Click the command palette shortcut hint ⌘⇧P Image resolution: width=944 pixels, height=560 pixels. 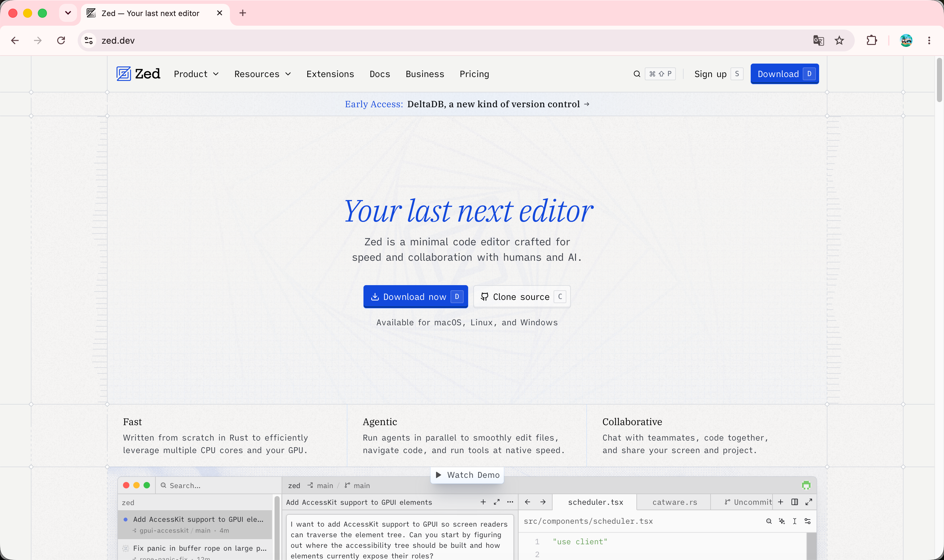pos(660,74)
